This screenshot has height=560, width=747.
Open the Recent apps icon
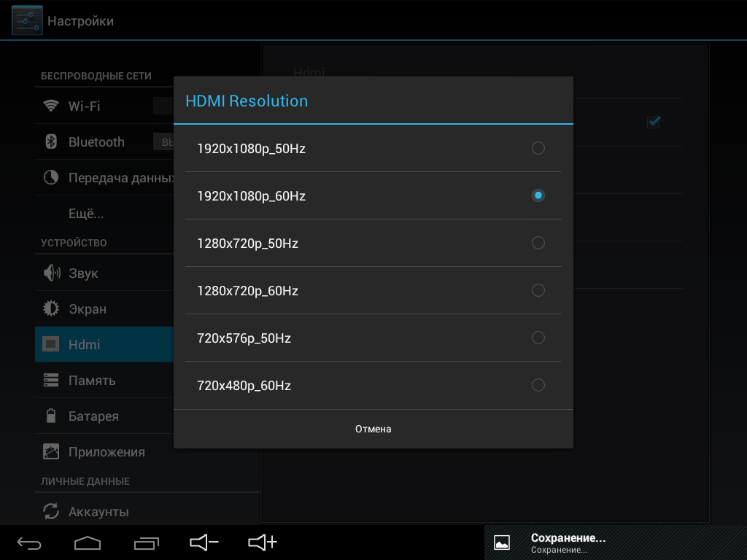click(147, 542)
